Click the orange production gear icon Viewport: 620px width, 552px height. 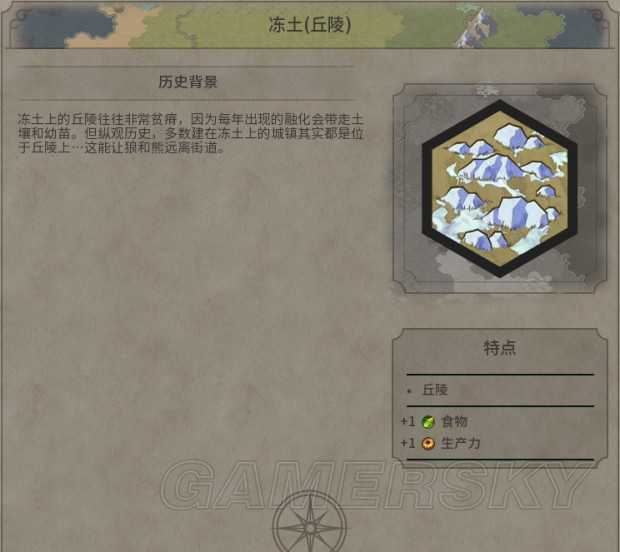tap(427, 444)
